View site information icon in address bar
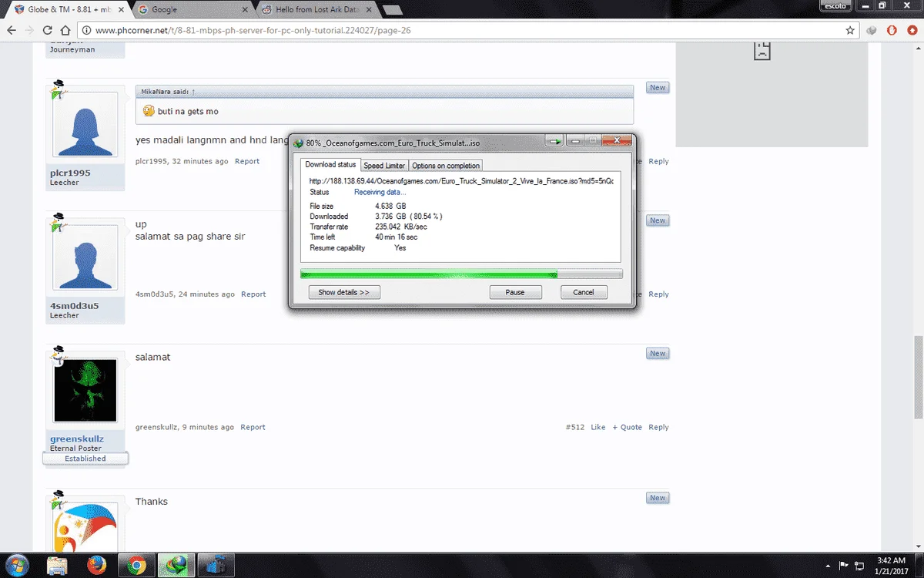Image resolution: width=924 pixels, height=578 pixels. click(x=85, y=30)
